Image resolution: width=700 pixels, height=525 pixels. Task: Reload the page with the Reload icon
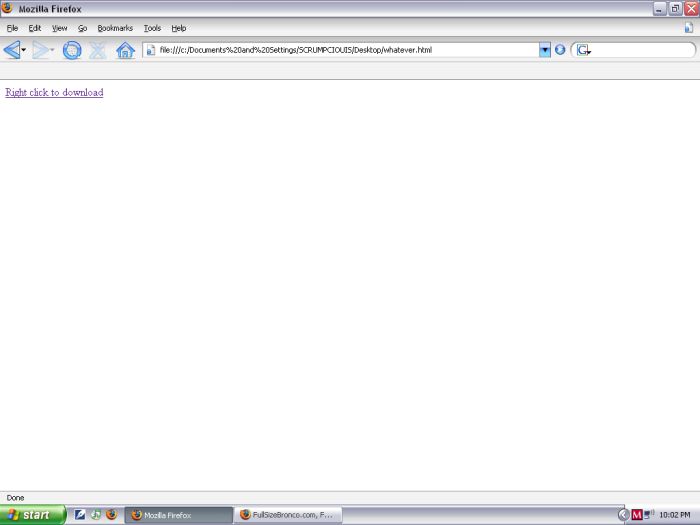[72, 50]
